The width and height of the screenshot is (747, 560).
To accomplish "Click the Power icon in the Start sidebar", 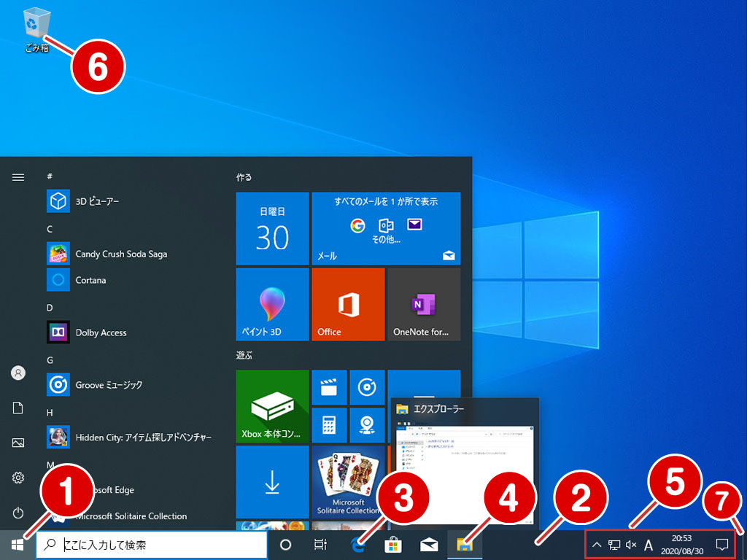I will tap(18, 513).
